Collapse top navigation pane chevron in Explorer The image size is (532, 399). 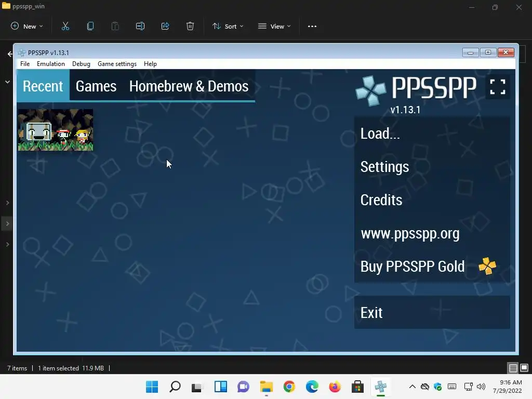(x=7, y=82)
